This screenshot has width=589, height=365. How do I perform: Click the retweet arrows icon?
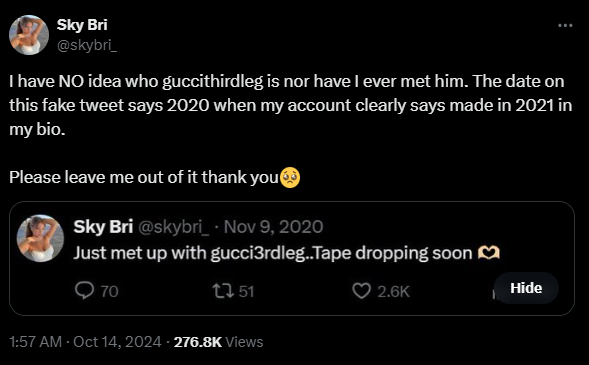click(223, 291)
